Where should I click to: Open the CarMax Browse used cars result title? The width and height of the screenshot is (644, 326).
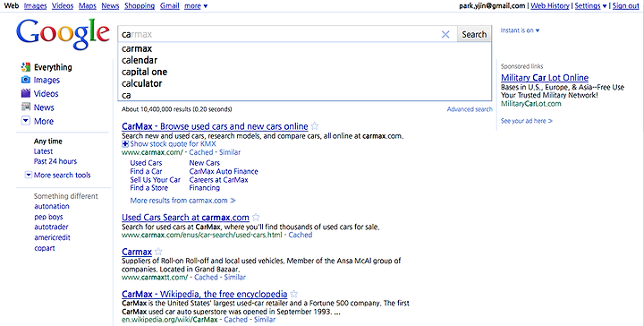coord(215,126)
